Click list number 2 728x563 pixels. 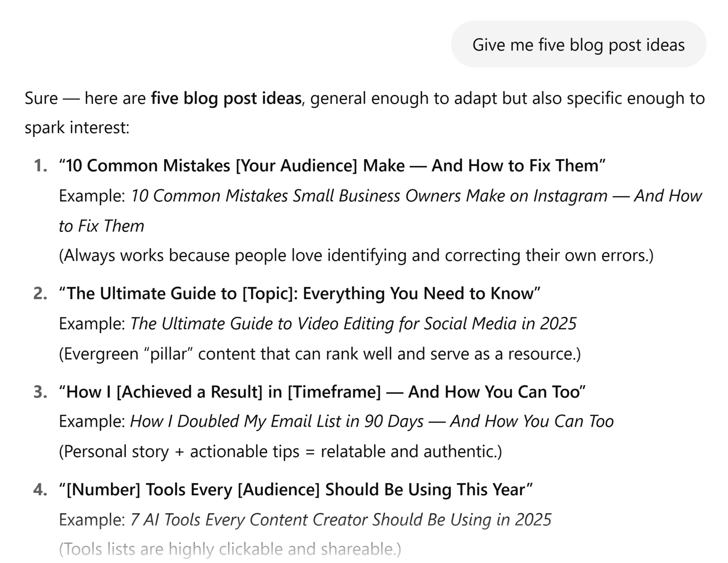[40, 294]
